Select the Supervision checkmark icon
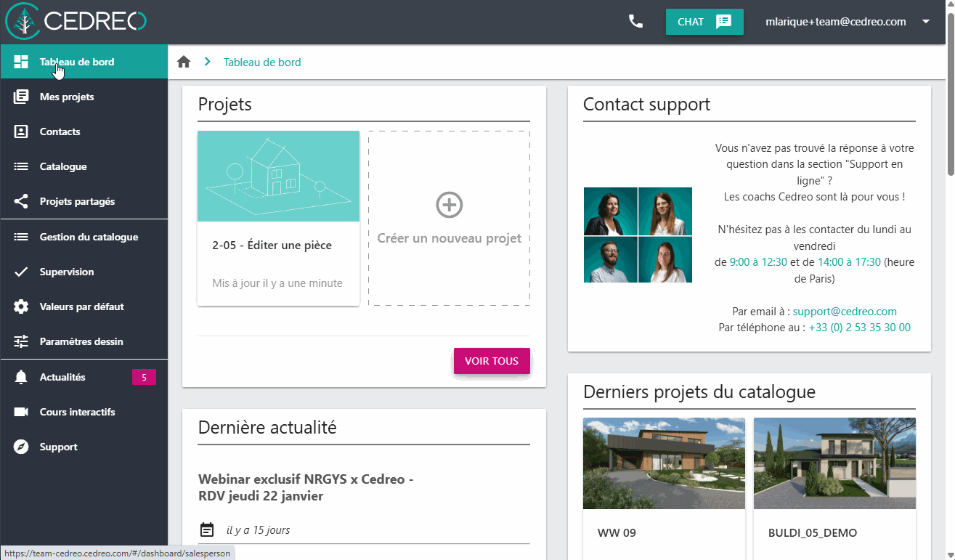The height and width of the screenshot is (560, 955). point(21,272)
